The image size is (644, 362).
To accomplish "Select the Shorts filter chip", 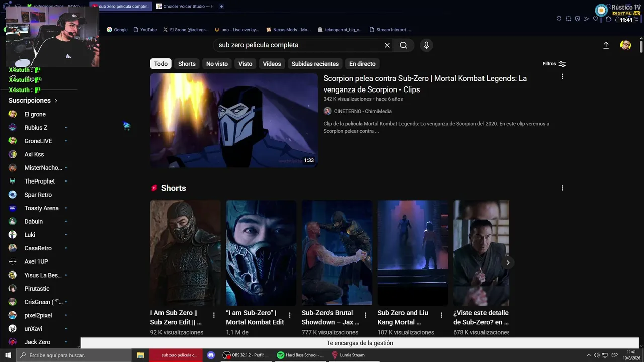I will click(x=187, y=64).
